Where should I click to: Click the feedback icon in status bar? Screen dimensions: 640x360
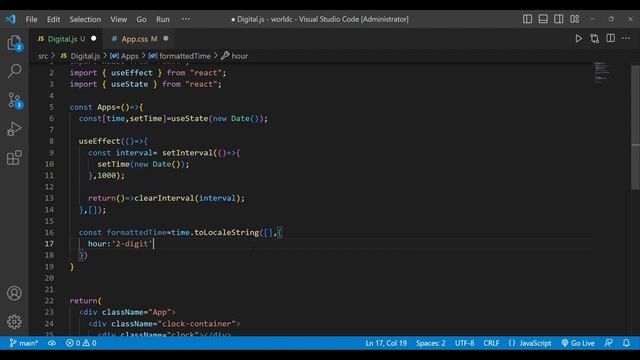click(x=608, y=343)
